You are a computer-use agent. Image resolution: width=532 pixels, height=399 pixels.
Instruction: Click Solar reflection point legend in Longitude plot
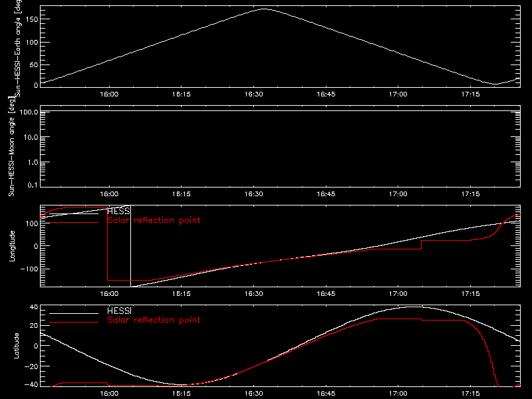[x=154, y=220]
